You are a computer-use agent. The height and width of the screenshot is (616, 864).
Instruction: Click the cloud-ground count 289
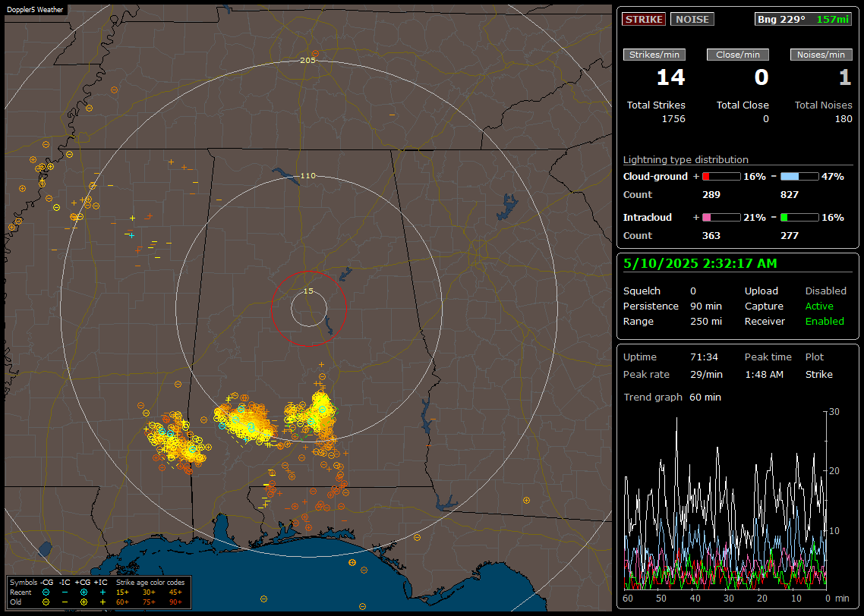(711, 195)
